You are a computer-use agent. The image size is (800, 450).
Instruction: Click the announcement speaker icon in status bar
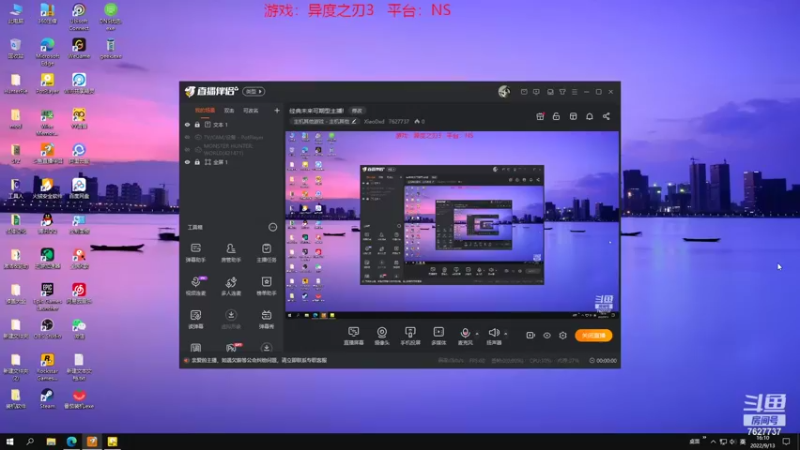187,360
